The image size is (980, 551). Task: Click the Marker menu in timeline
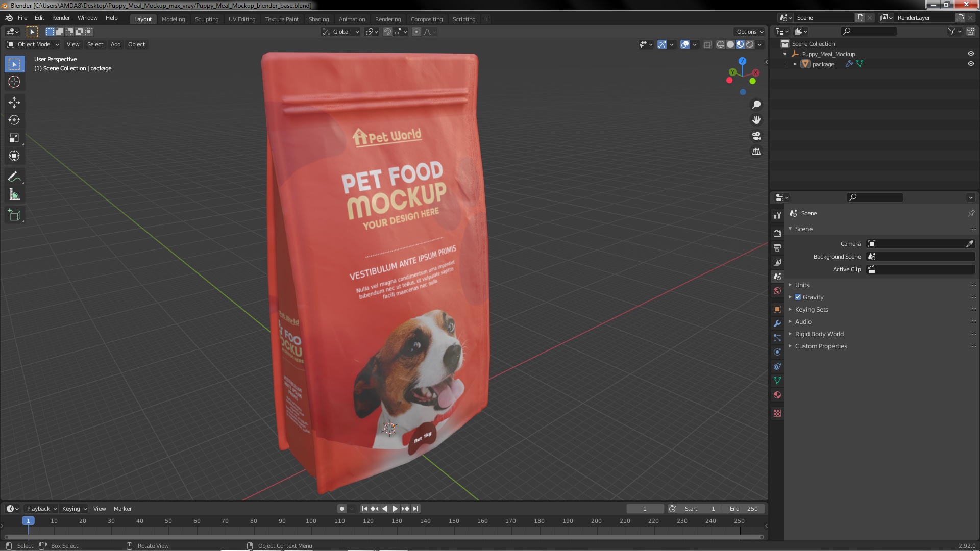click(x=122, y=509)
